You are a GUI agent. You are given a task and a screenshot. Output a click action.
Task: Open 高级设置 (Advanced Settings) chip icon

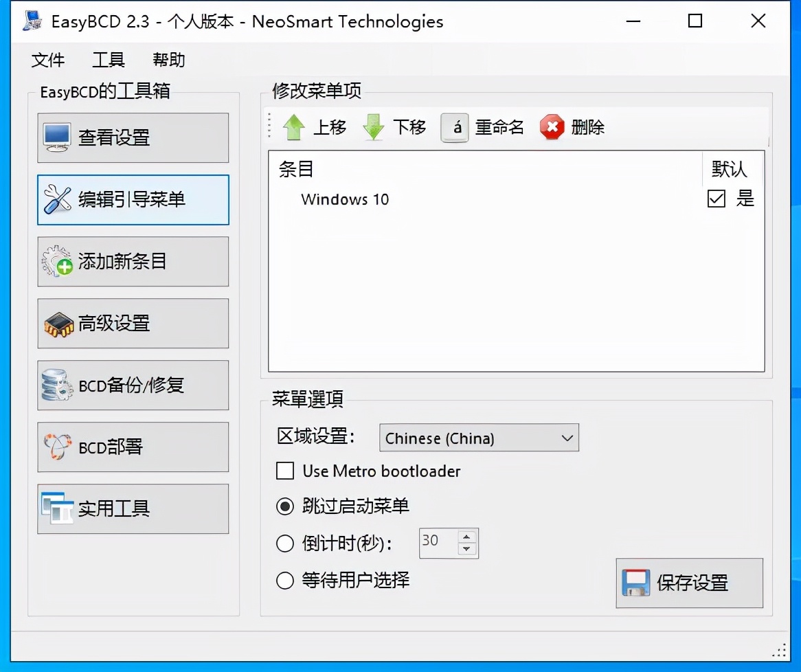pyautogui.click(x=133, y=323)
